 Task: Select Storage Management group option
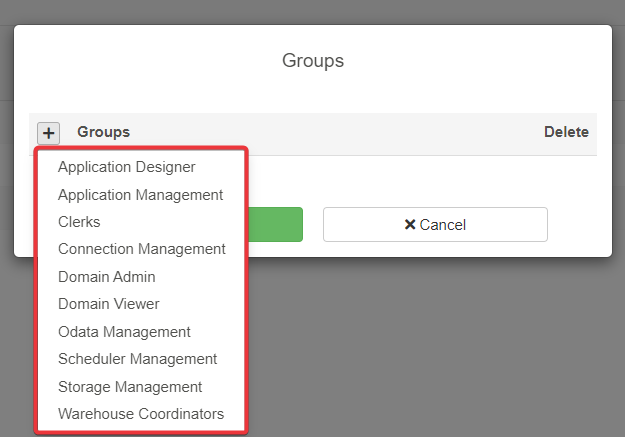[130, 387]
